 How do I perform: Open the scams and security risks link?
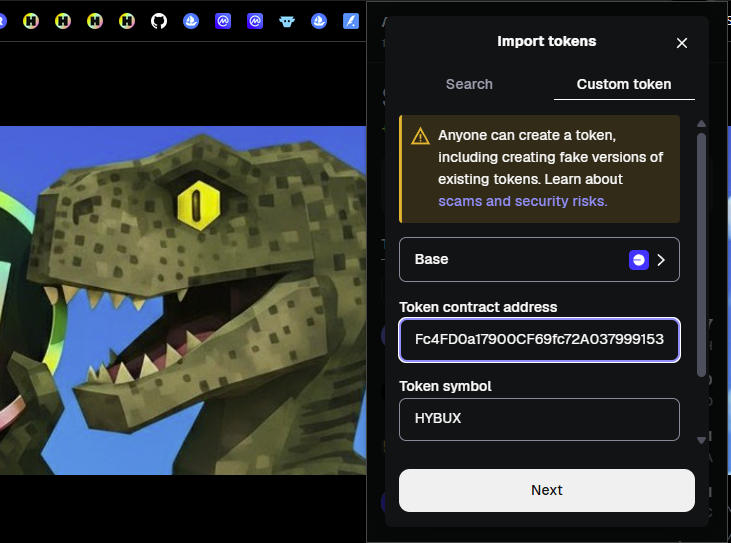coord(523,201)
